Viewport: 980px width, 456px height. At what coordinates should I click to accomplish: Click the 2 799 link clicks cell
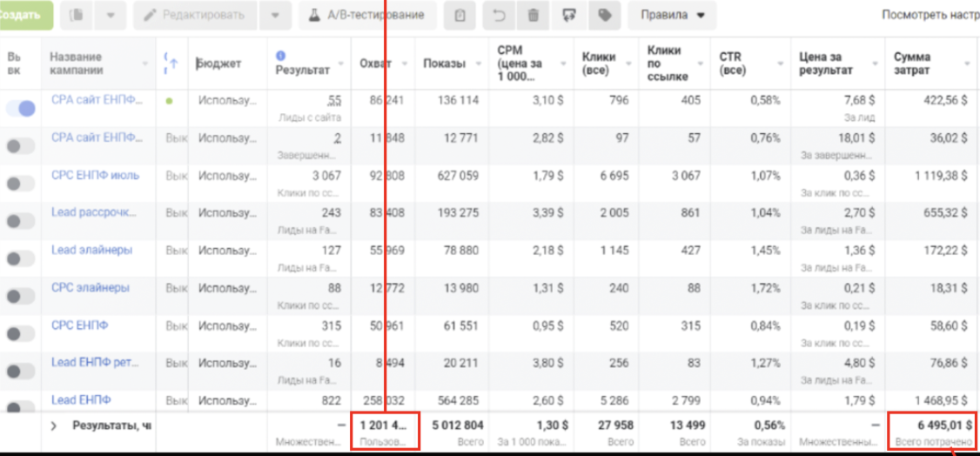coord(684,400)
